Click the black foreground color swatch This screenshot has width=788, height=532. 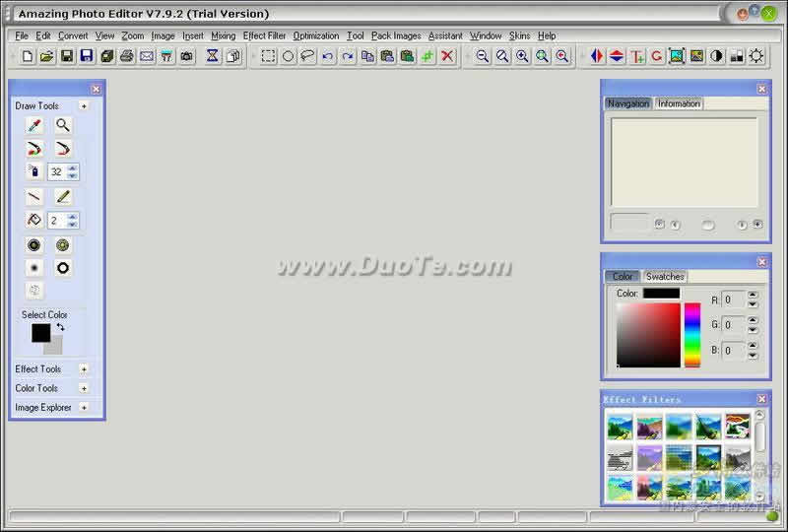point(40,332)
